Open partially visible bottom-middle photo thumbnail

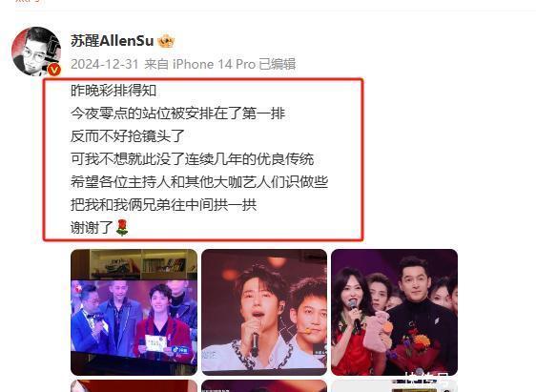coord(264,386)
